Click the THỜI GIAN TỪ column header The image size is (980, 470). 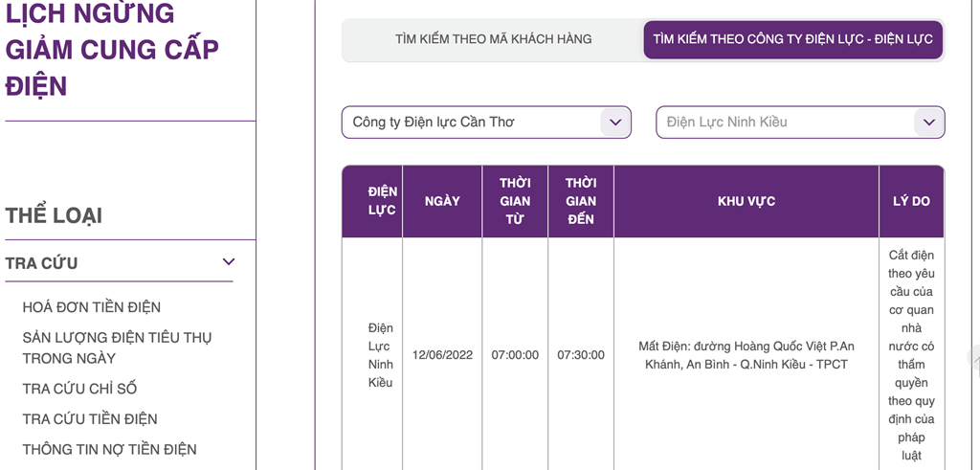tap(515, 201)
